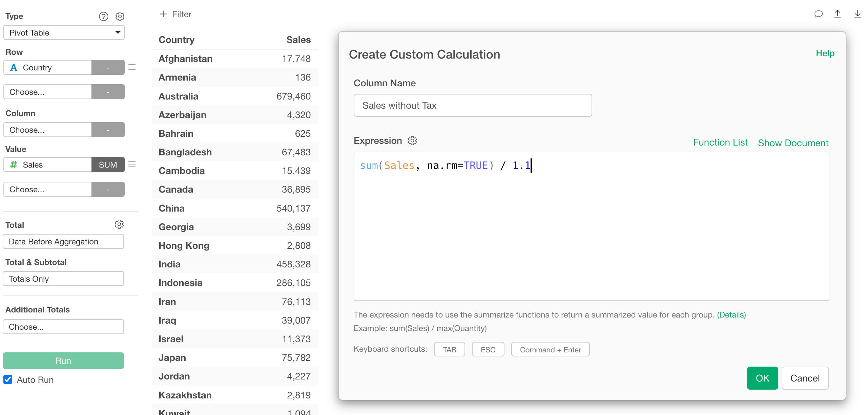
Task: Open the Additional Totals Choose dropdown
Action: pyautogui.click(x=63, y=327)
